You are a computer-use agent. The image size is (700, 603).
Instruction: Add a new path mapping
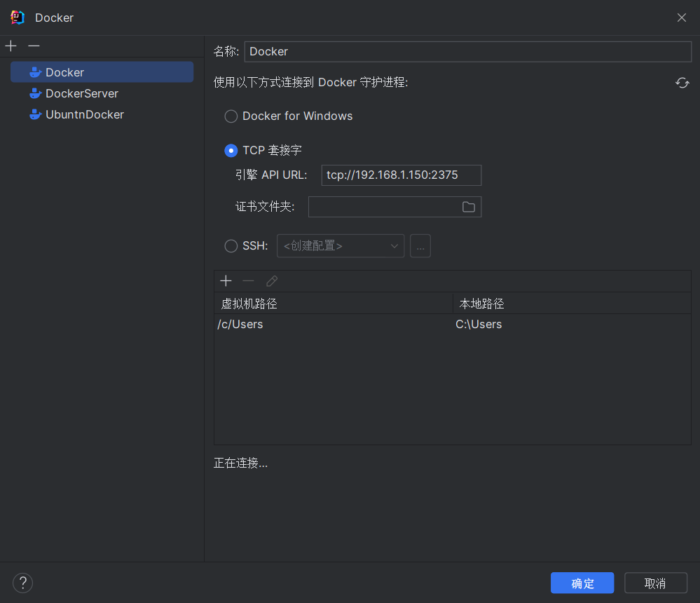pyautogui.click(x=226, y=281)
